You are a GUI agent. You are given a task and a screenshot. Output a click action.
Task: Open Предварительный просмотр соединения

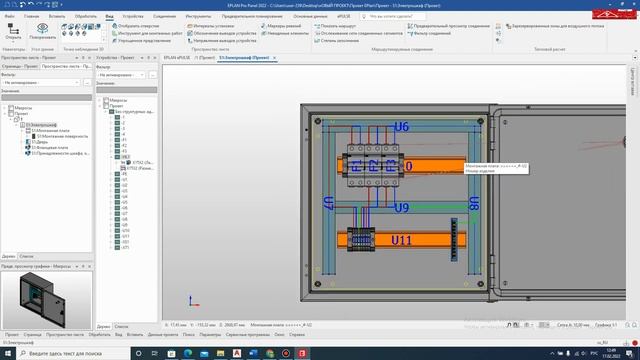449,26
